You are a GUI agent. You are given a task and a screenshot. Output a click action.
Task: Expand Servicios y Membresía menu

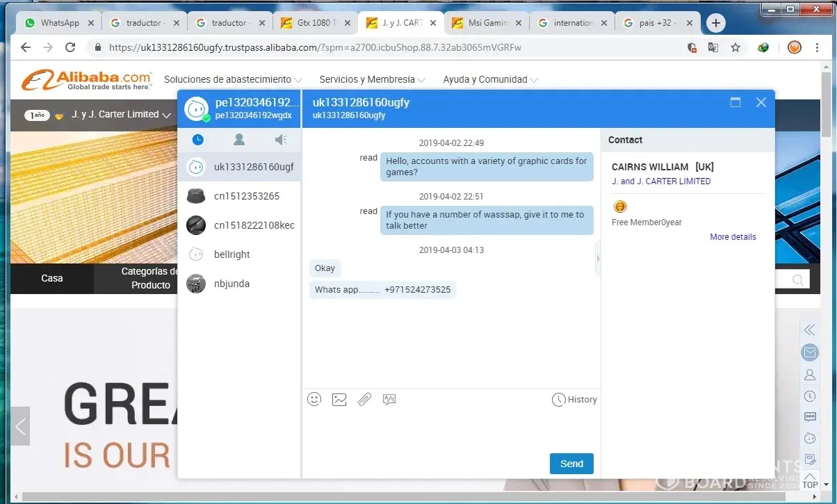[372, 79]
